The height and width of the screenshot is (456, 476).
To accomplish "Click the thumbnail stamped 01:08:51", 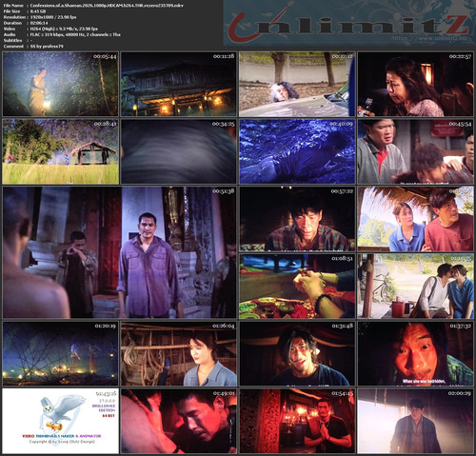I will (297, 286).
